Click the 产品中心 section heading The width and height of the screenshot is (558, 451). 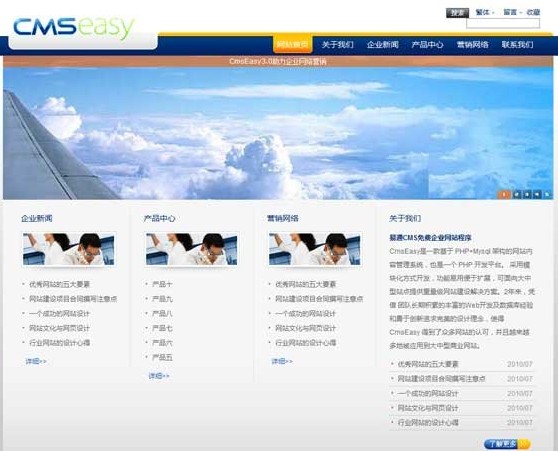(x=159, y=218)
